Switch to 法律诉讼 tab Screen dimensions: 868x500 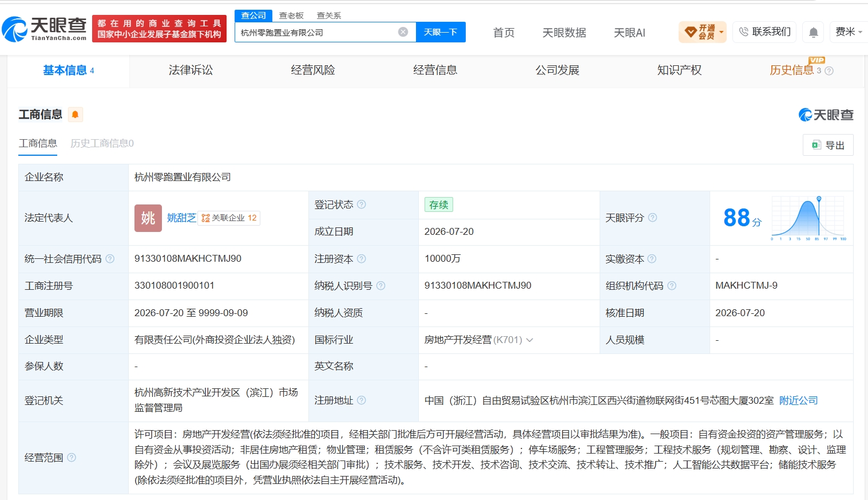[x=191, y=70]
